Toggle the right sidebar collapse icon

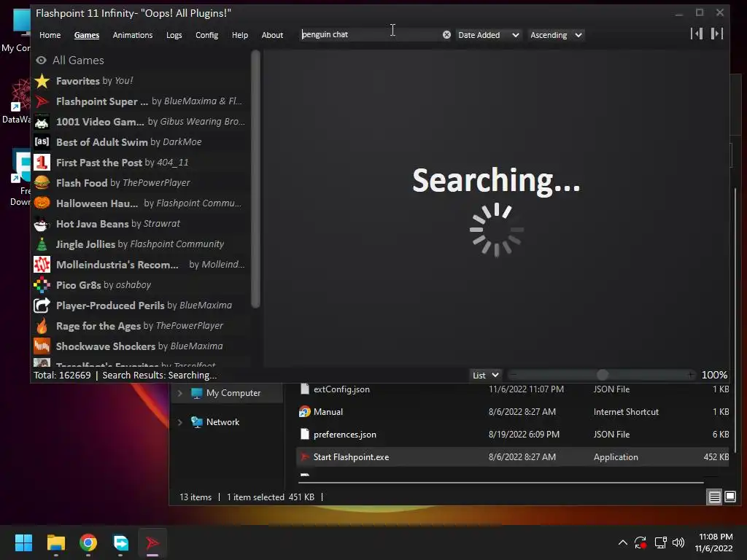coord(716,34)
